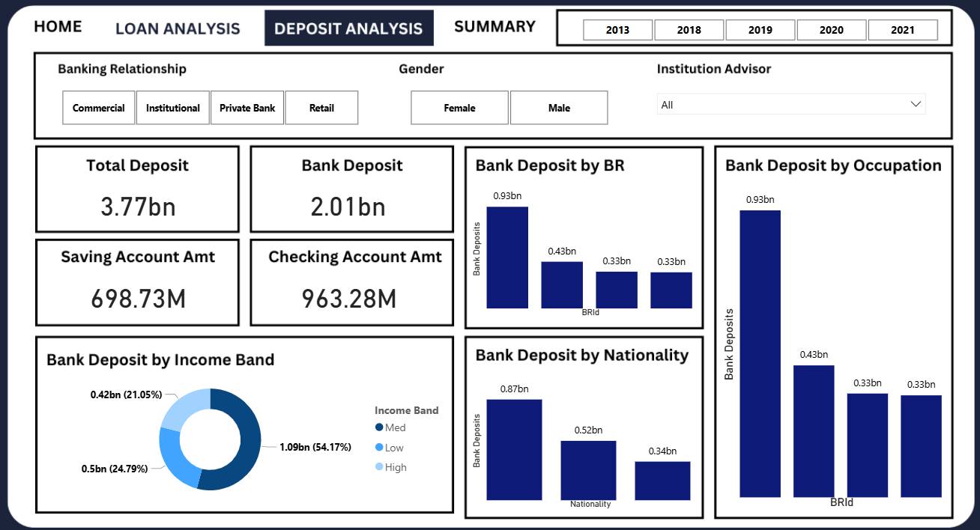The width and height of the screenshot is (980, 530).
Task: Click the Banking Relationship slicer label
Action: pos(122,69)
